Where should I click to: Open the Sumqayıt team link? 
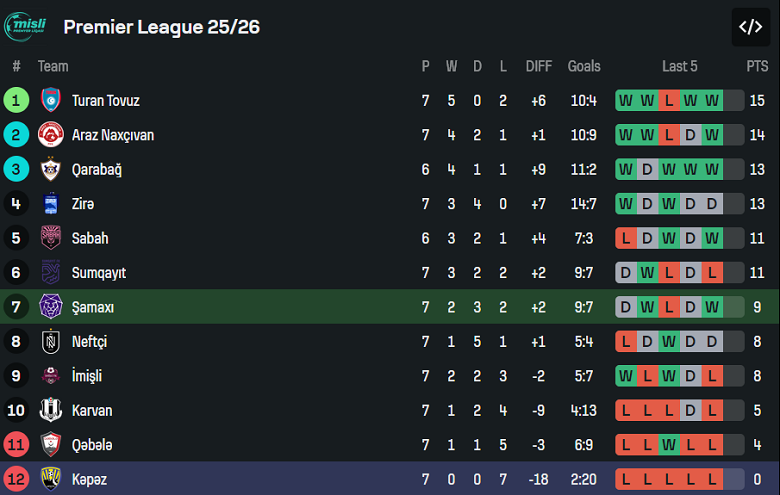click(x=98, y=273)
